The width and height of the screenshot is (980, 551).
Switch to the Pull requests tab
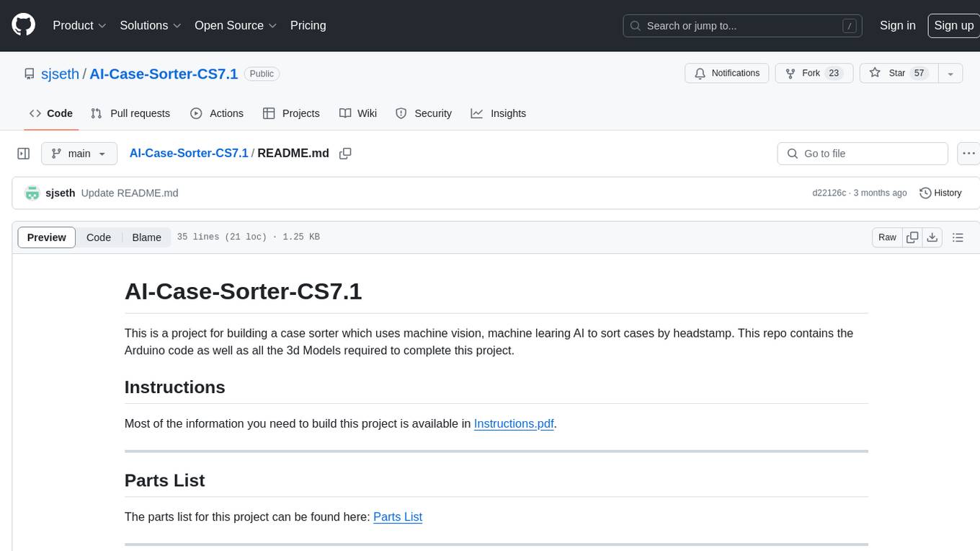click(x=130, y=113)
